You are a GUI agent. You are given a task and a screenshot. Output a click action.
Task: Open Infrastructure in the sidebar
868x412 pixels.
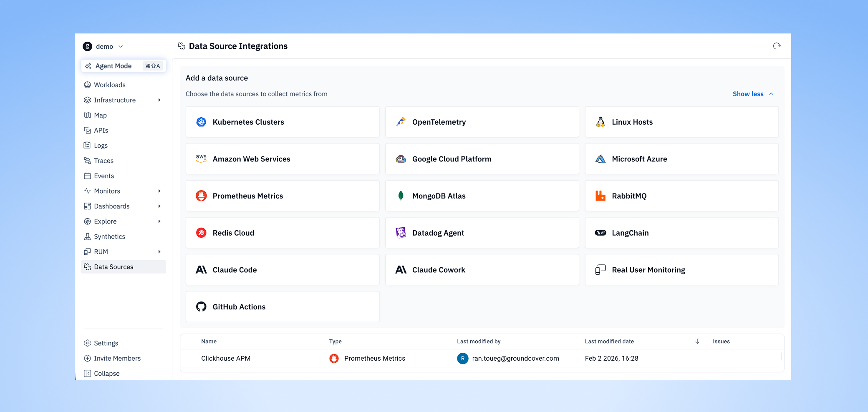tap(124, 100)
